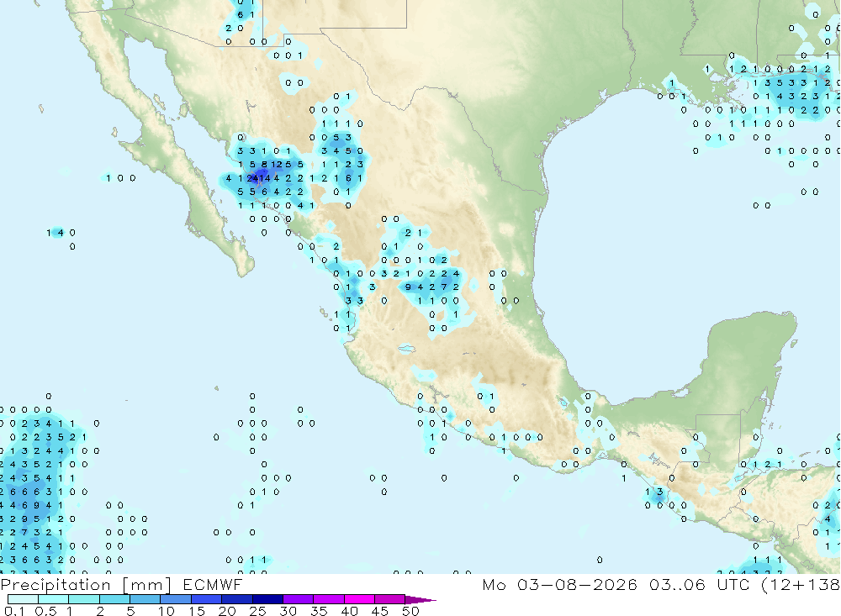Select the 25–30 mm dark navy swatch
This screenshot has width=841, height=616.
[x=267, y=599]
